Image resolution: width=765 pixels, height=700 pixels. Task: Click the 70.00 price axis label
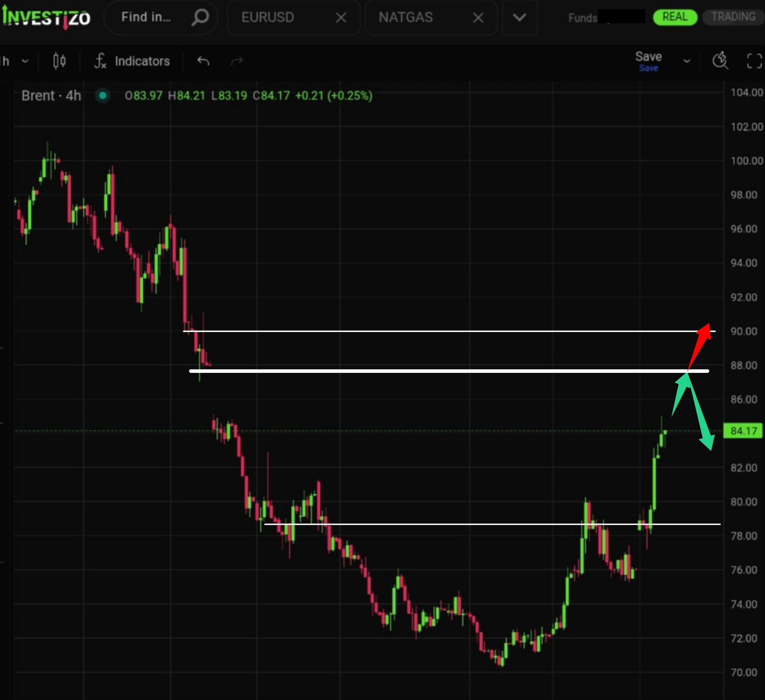click(x=744, y=673)
